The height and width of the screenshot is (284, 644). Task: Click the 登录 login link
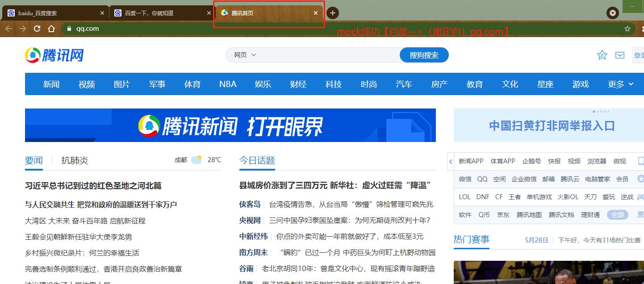coord(639,55)
